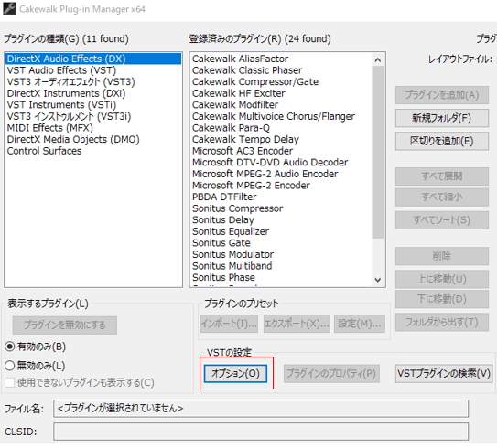Select the 有効のみ(B) radio button
This screenshot has height=448, width=497.
coord(10,347)
